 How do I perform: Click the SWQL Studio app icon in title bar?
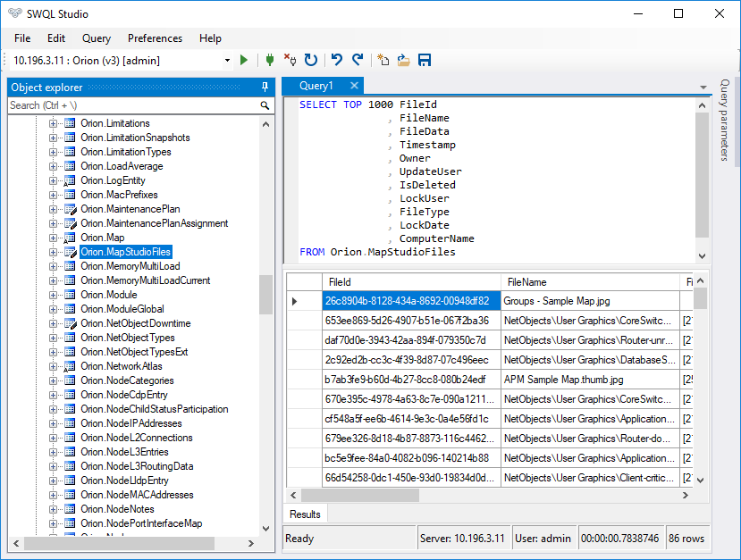pyautogui.click(x=15, y=13)
